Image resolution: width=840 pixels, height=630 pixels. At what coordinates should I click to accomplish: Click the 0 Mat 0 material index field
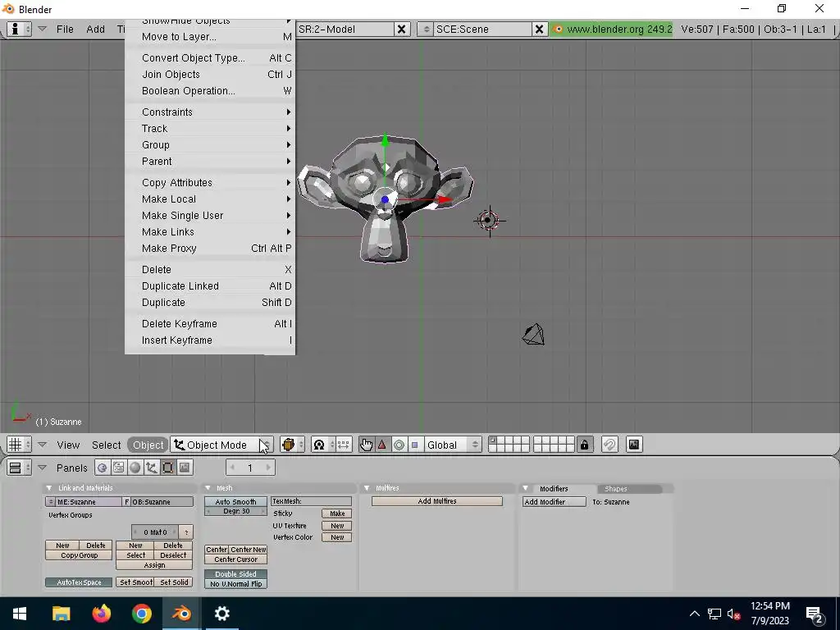pos(154,532)
